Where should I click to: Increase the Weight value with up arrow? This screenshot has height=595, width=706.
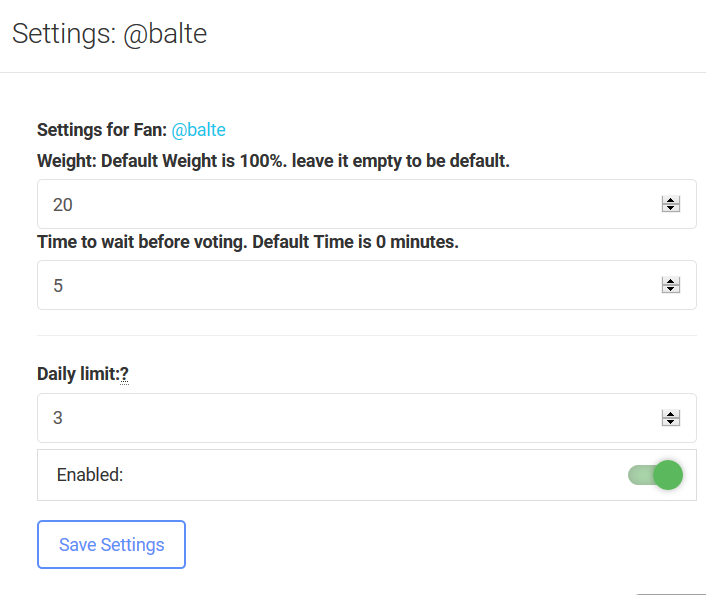click(x=671, y=200)
